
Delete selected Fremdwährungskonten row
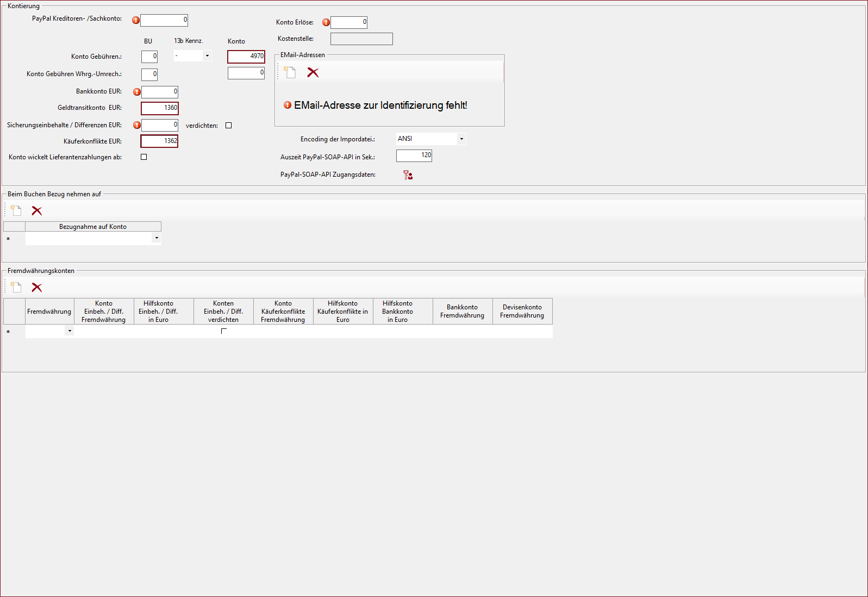tap(37, 287)
